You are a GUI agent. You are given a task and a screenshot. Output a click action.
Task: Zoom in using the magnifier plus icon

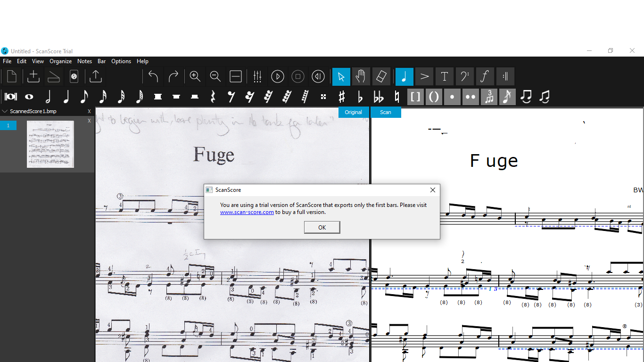(x=195, y=76)
